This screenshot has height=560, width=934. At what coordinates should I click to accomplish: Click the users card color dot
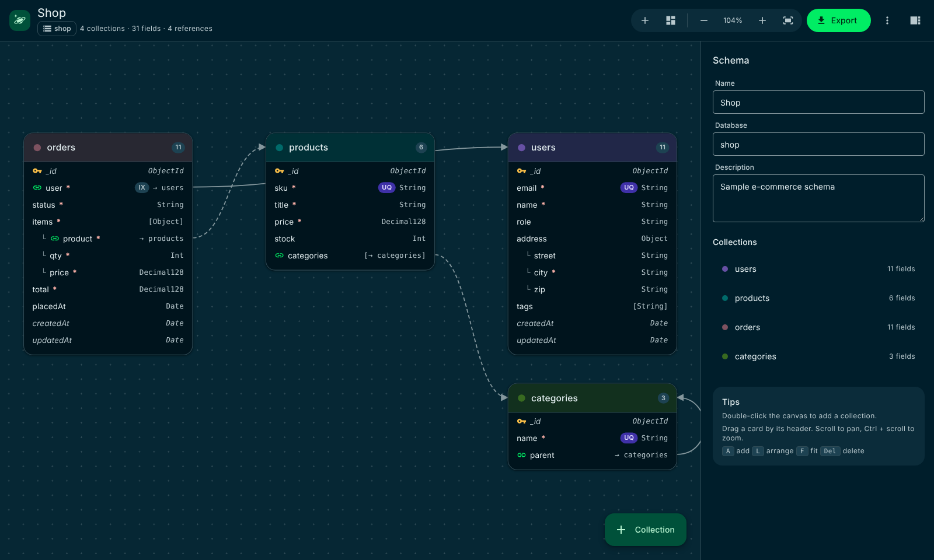point(521,148)
